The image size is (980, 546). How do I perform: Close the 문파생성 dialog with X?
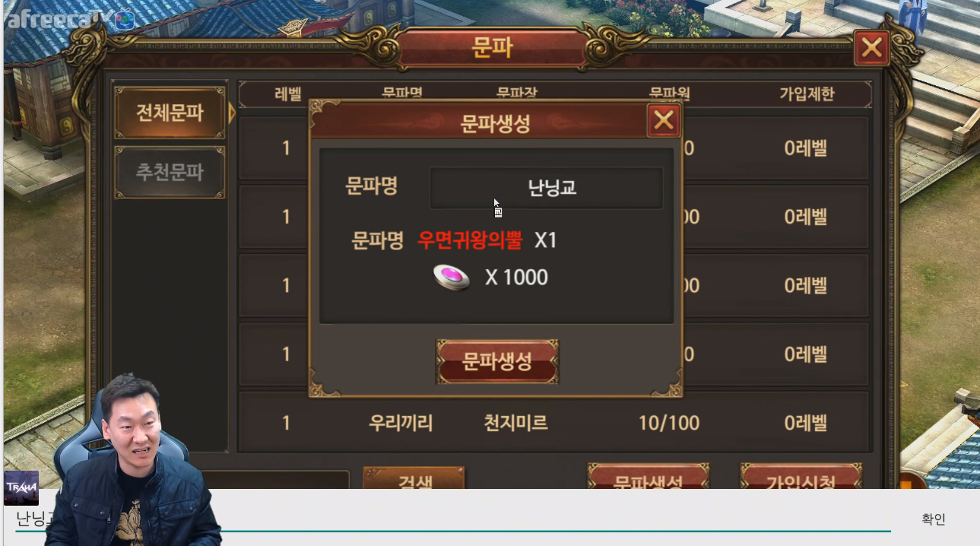point(664,120)
